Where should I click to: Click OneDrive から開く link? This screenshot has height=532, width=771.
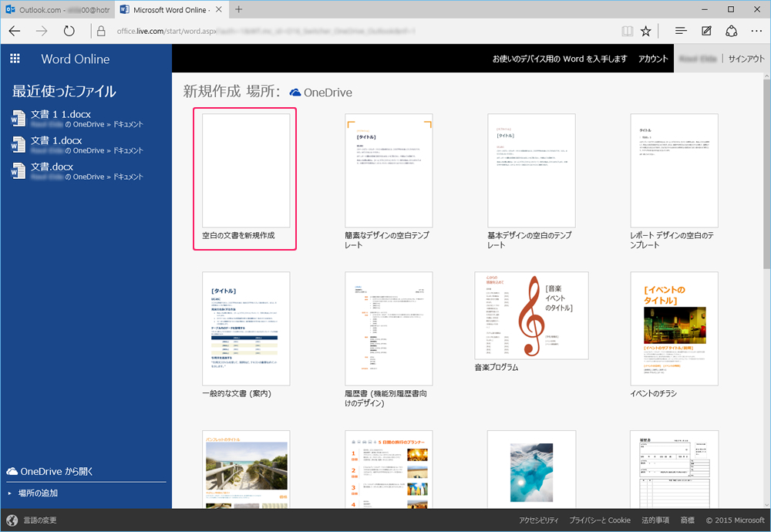(49, 471)
